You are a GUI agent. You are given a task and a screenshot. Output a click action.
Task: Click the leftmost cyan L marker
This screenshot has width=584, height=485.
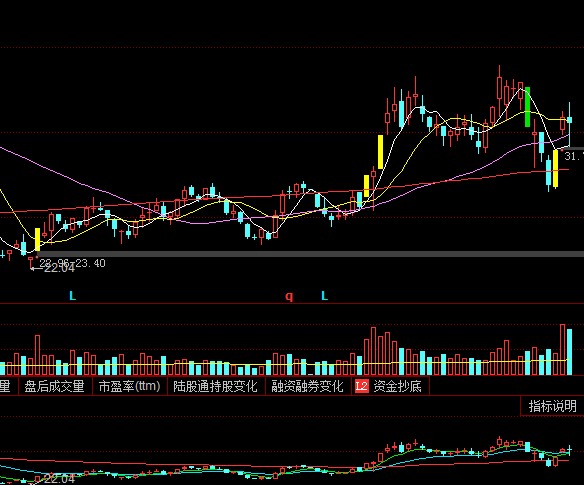pyautogui.click(x=73, y=296)
